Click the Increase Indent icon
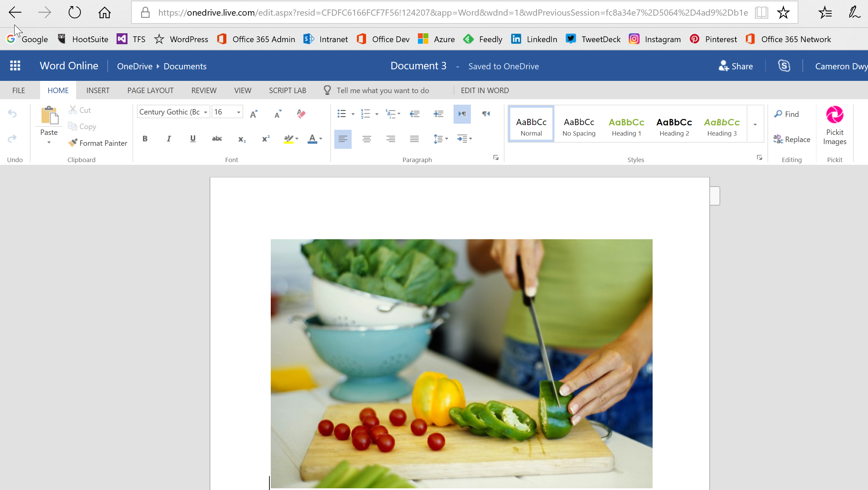Image resolution: width=868 pixels, height=490 pixels. (438, 114)
